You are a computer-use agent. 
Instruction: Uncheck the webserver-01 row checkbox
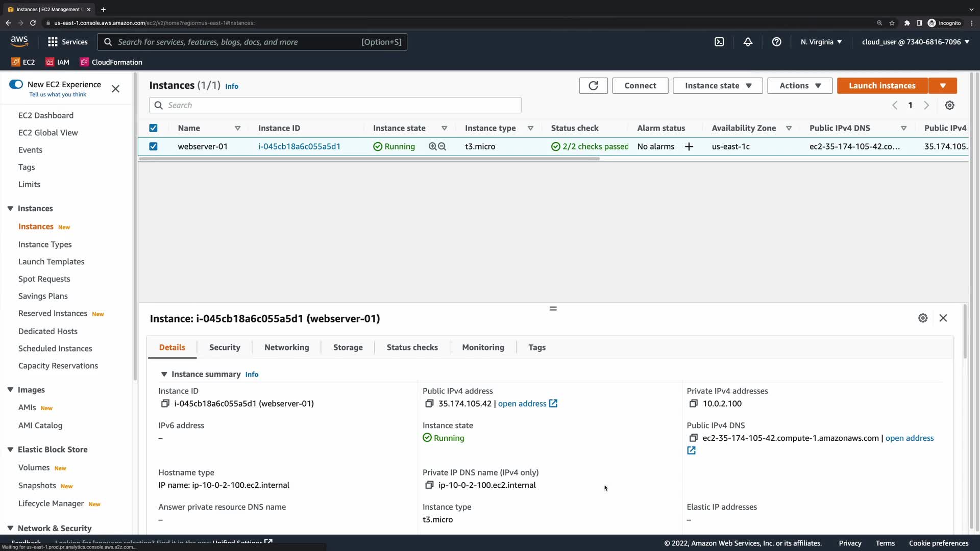click(x=153, y=146)
